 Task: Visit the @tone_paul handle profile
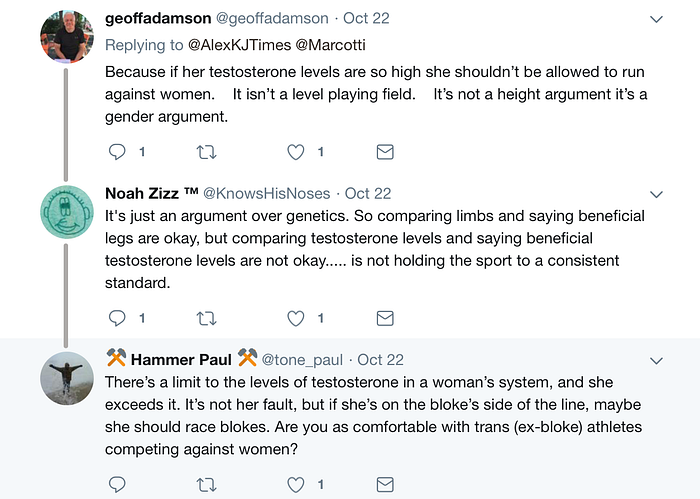click(302, 360)
